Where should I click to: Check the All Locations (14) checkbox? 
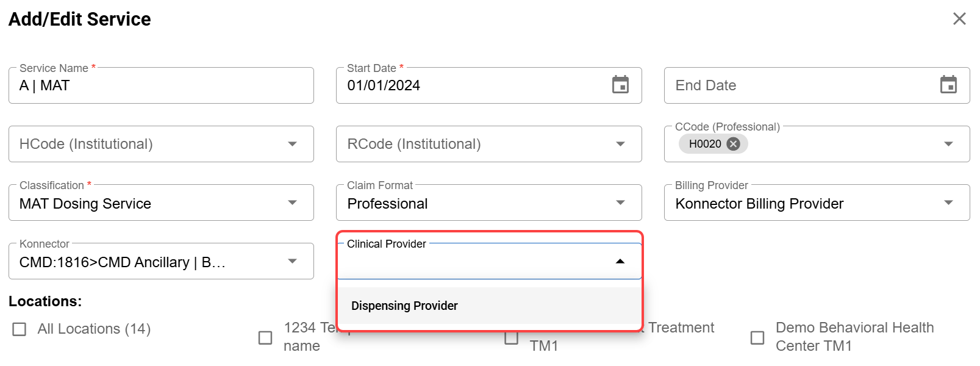click(20, 329)
